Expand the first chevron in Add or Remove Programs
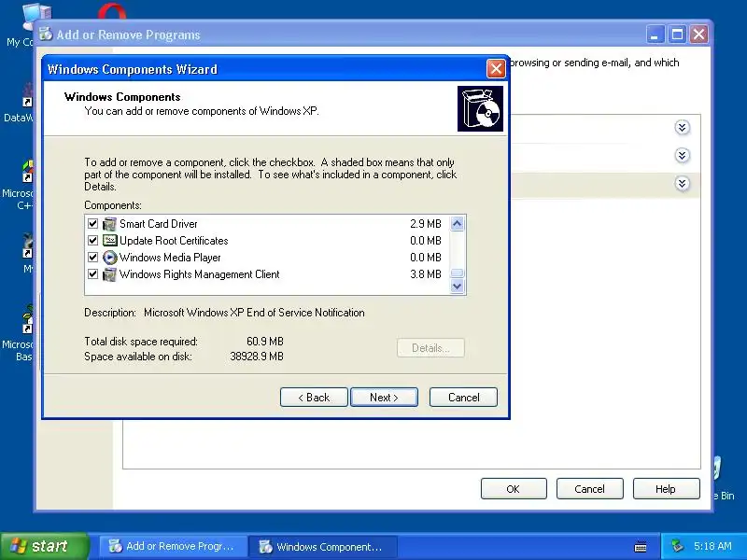747x560 pixels. coord(683,128)
